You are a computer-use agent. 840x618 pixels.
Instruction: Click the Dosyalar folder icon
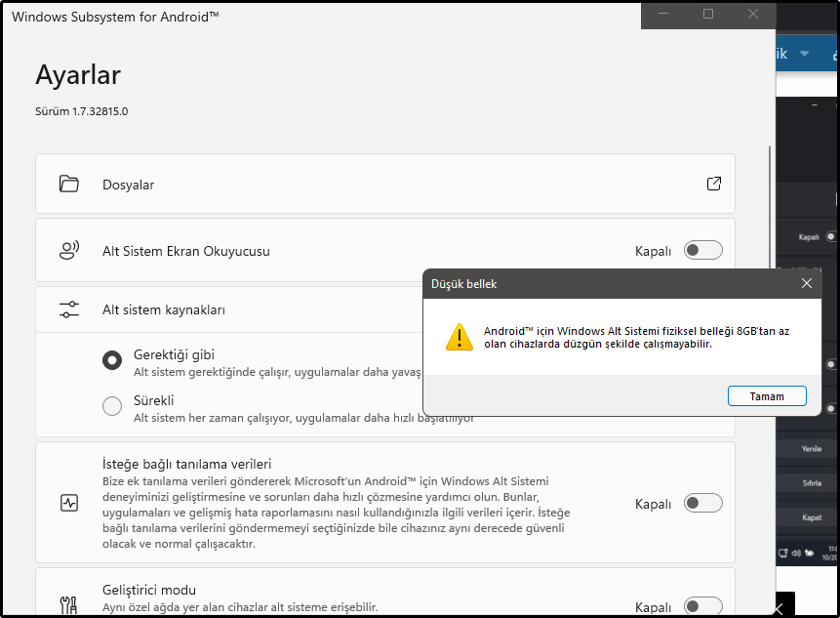69,184
